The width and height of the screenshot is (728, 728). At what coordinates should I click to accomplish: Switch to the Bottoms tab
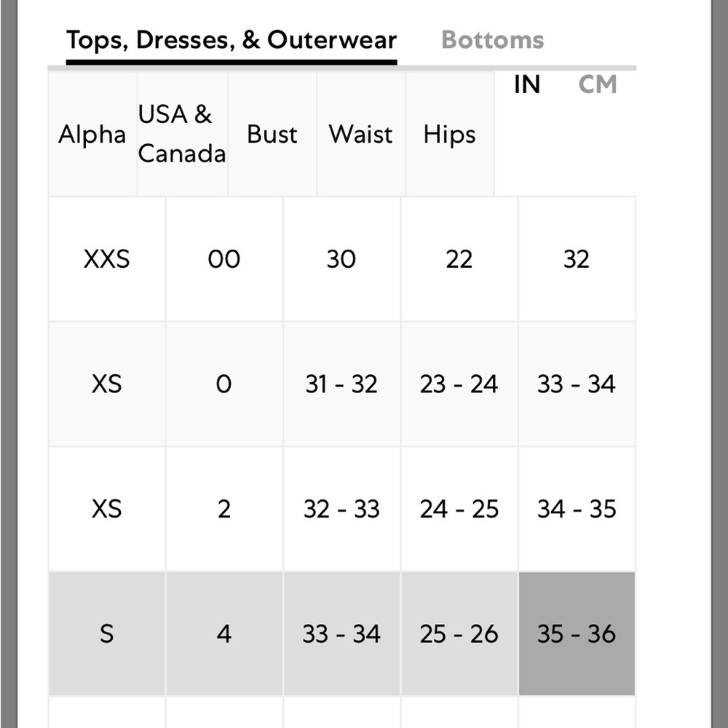[x=492, y=40]
